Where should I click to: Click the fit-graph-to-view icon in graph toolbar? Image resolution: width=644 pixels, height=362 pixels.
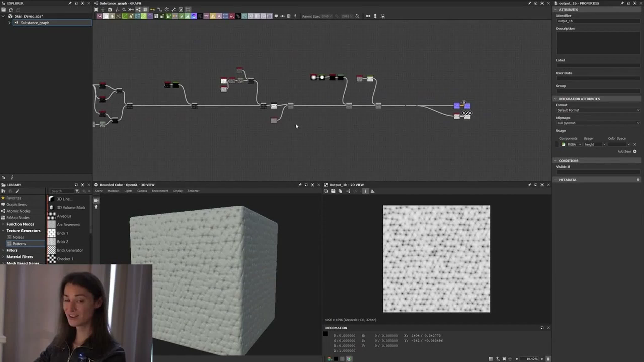click(96, 9)
